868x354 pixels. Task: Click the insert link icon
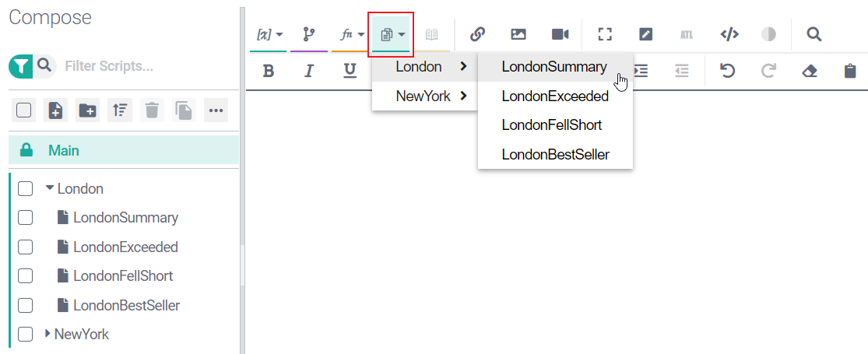477,34
